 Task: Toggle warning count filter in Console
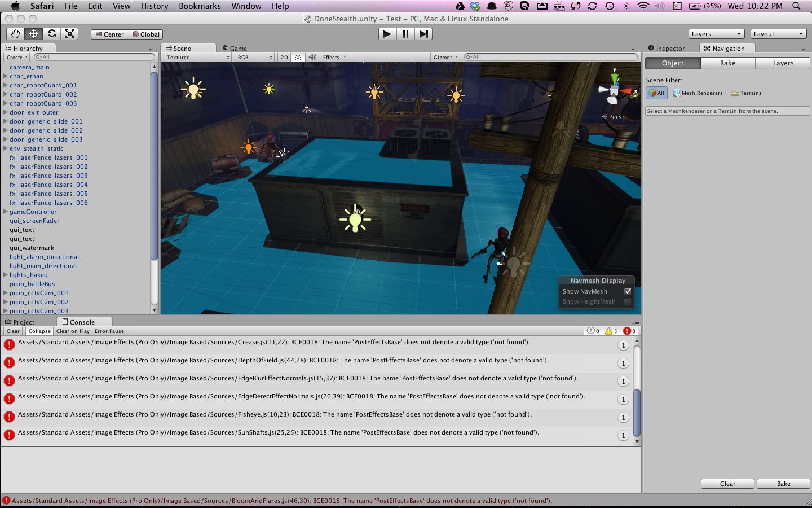tap(611, 331)
